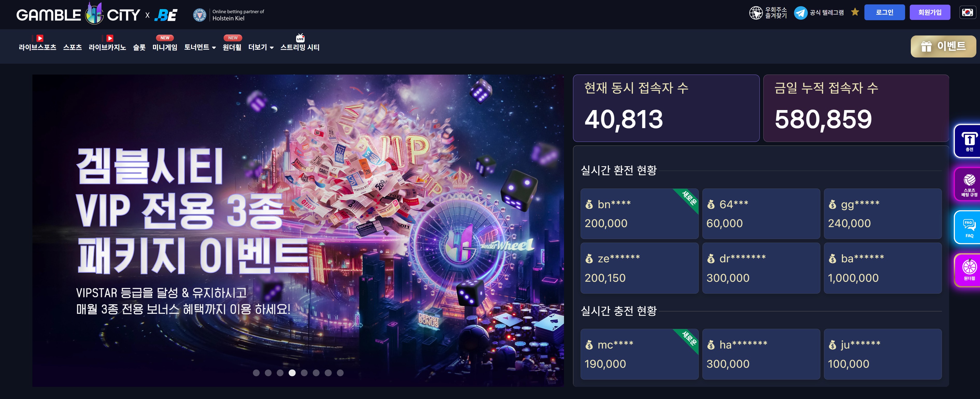Click the Gamble City logo

[97, 14]
